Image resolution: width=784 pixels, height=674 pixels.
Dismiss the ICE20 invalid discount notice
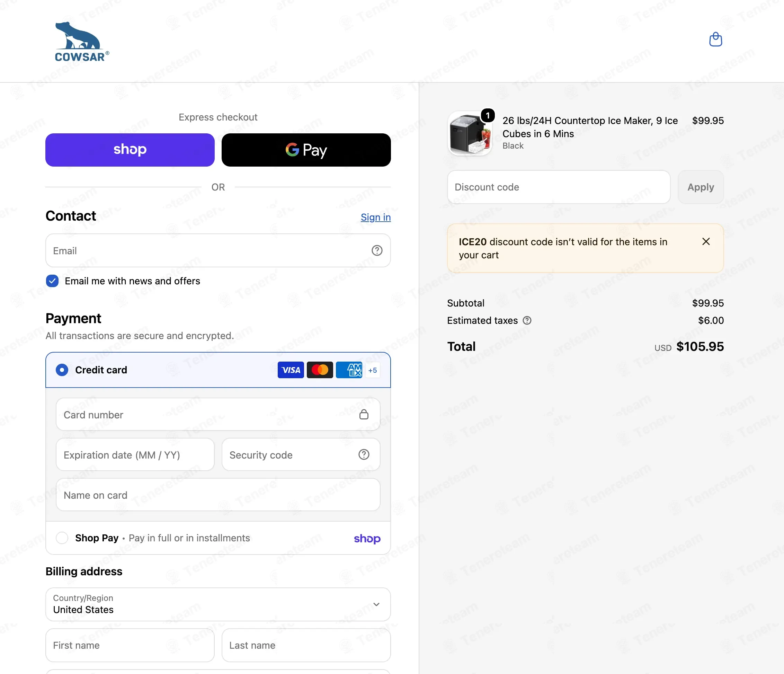click(x=706, y=241)
